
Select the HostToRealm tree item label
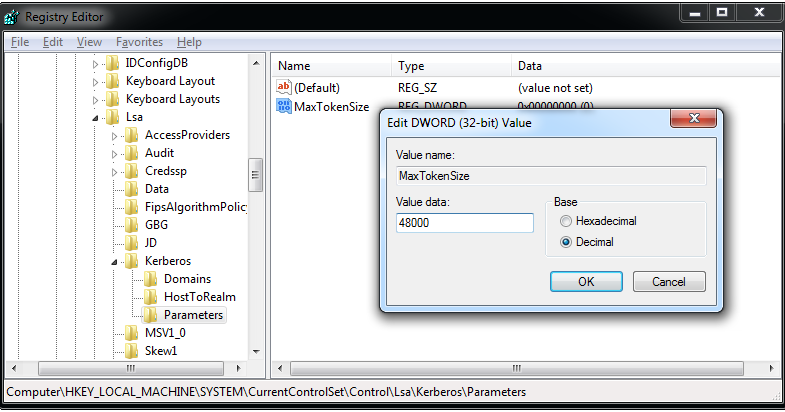tap(200, 297)
